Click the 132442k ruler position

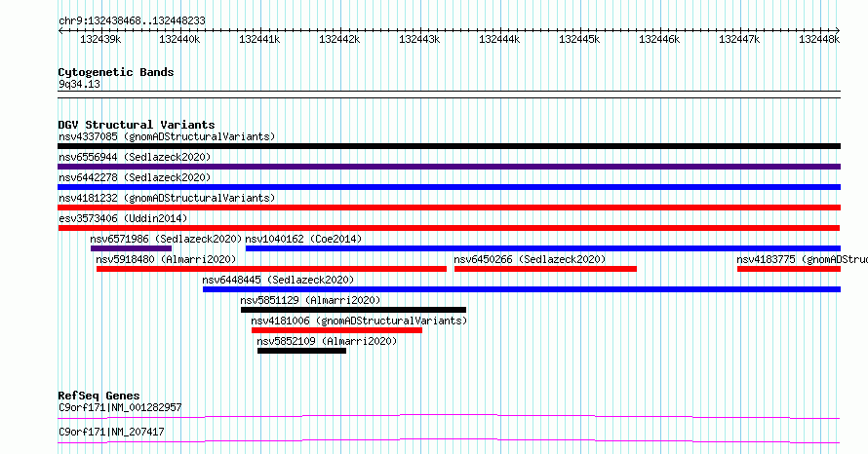(339, 39)
